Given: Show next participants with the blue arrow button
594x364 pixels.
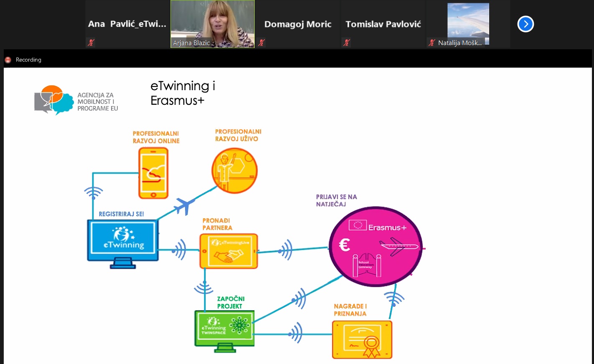Looking at the screenshot, I should pos(525,24).
